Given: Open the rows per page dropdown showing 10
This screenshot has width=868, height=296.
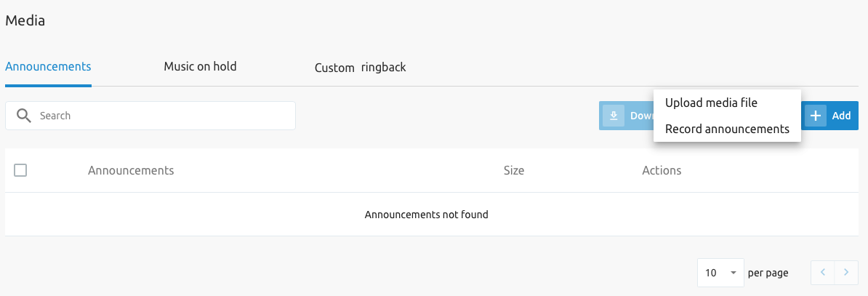Looking at the screenshot, I should coord(720,273).
